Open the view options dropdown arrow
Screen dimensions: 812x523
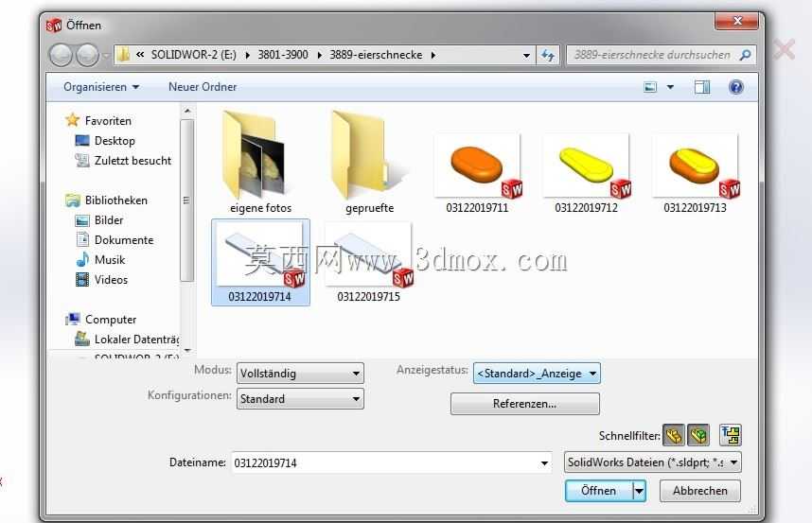click(x=670, y=87)
